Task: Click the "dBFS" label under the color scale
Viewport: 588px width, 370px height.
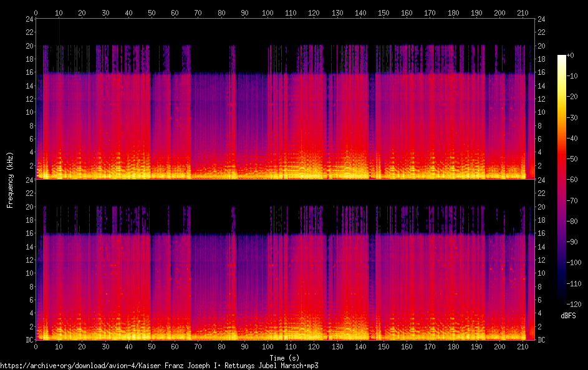Action: click(568, 316)
